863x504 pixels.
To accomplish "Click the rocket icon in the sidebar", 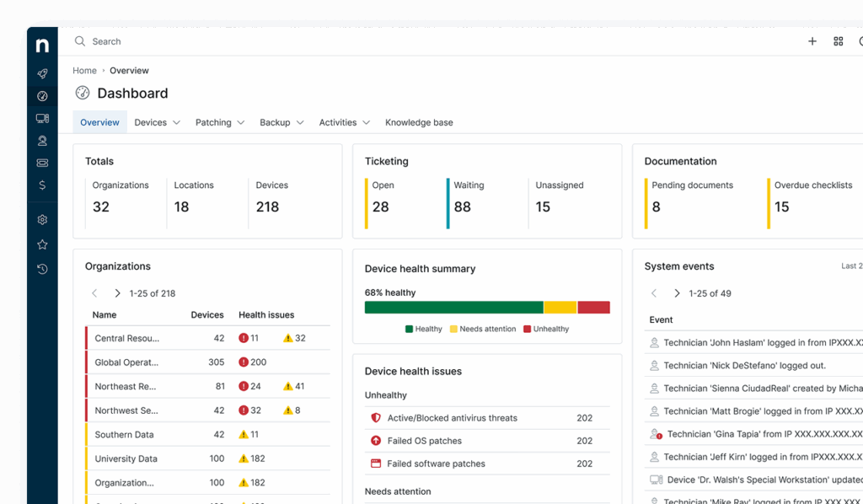I will click(x=42, y=74).
